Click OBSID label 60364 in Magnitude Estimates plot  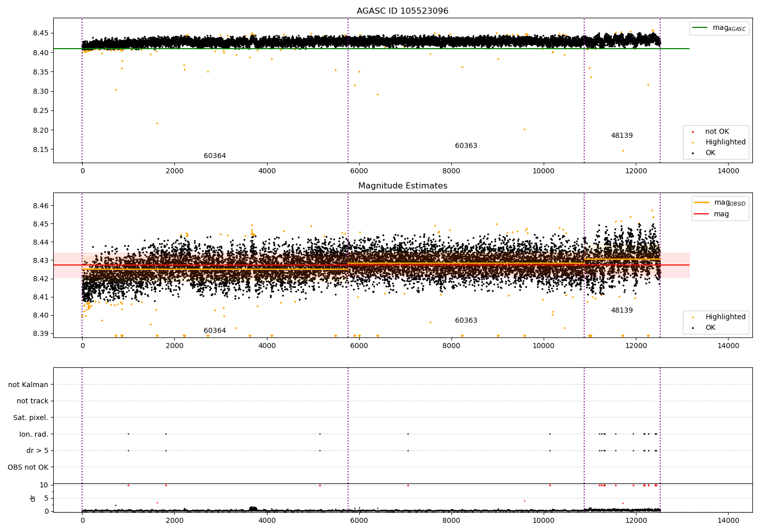pyautogui.click(x=215, y=331)
